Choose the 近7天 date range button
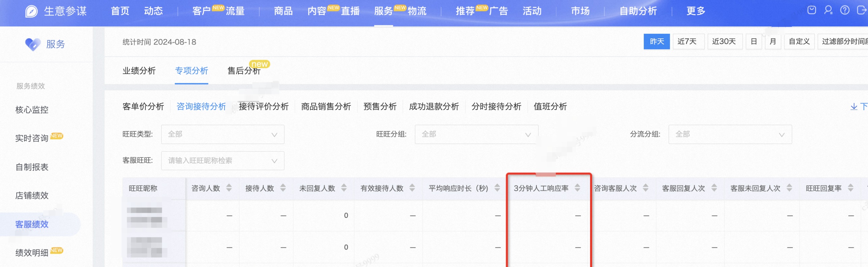The image size is (868, 267). tap(688, 41)
